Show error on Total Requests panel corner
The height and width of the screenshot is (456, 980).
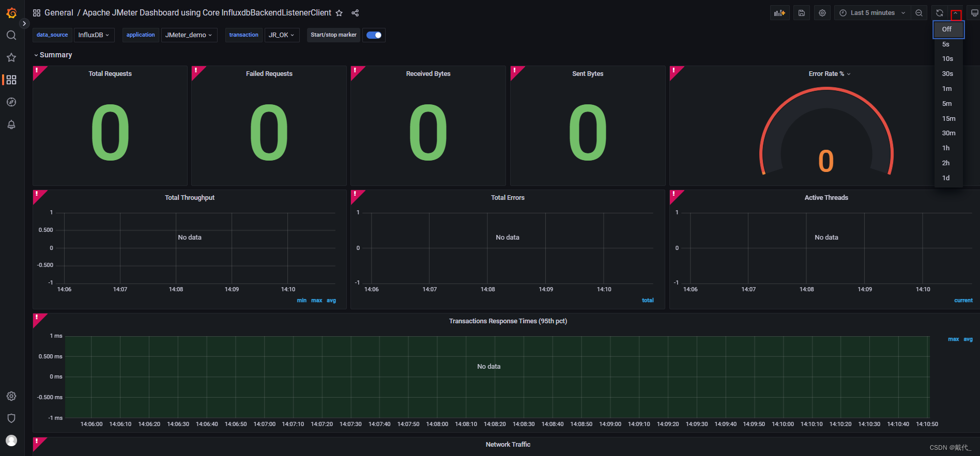click(37, 71)
